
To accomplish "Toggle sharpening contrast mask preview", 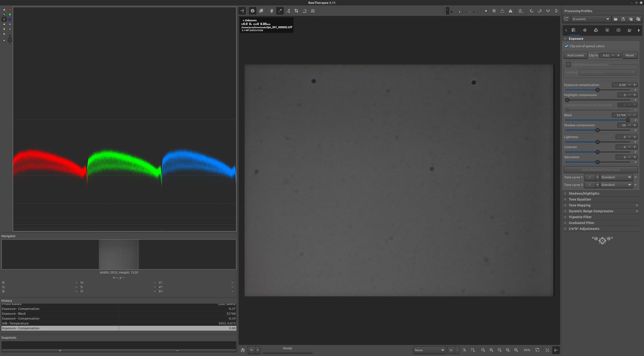I will [494, 11].
